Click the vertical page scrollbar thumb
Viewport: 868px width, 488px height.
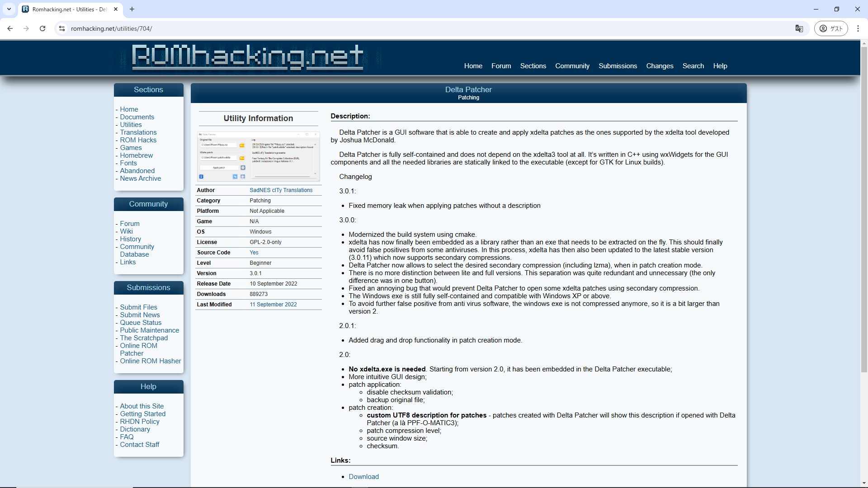864,210
